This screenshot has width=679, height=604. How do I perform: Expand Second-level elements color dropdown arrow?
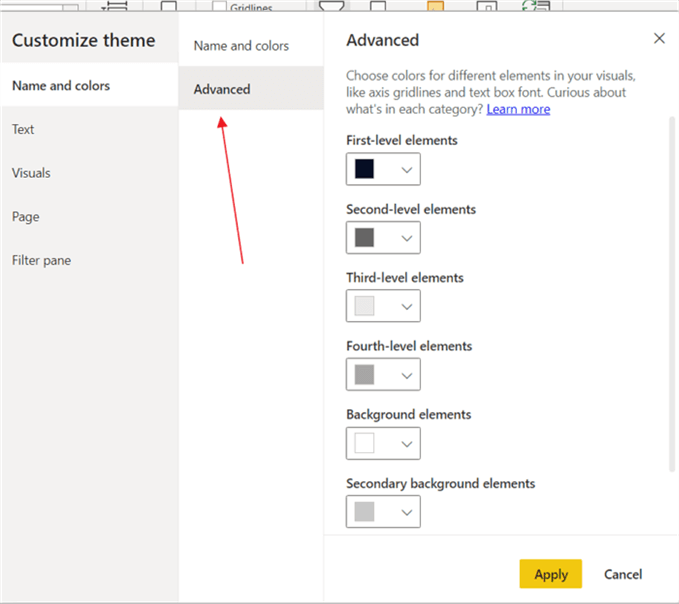pos(407,238)
